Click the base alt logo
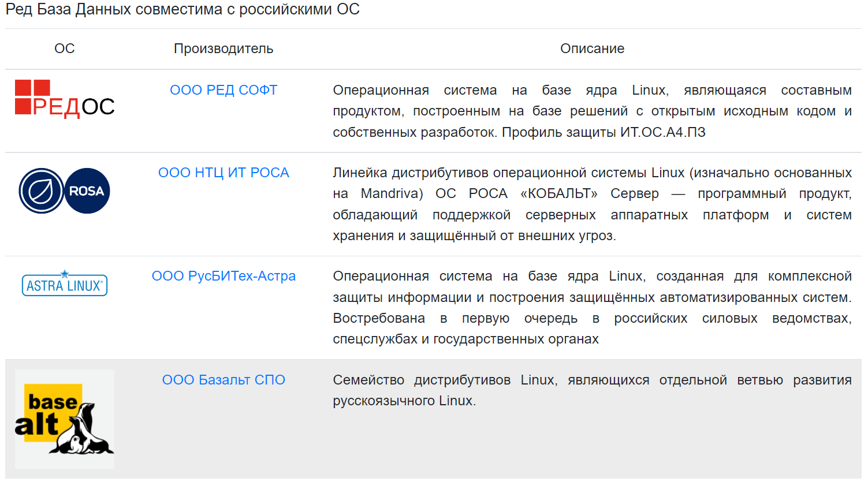868x489 pixels. pos(65,419)
